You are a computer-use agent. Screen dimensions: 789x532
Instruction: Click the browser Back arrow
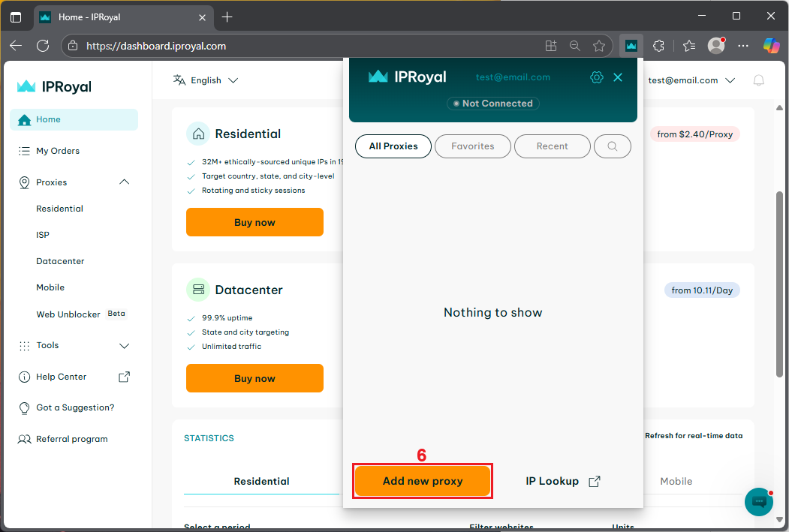tap(16, 46)
